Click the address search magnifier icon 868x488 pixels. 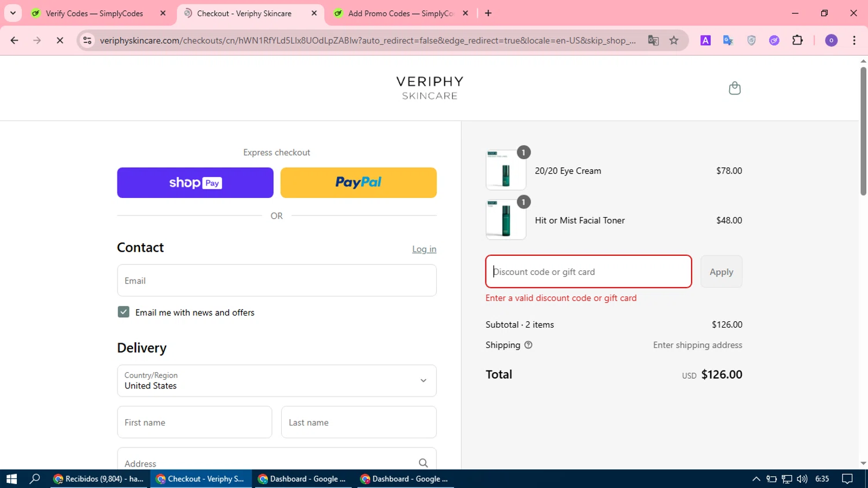click(423, 463)
